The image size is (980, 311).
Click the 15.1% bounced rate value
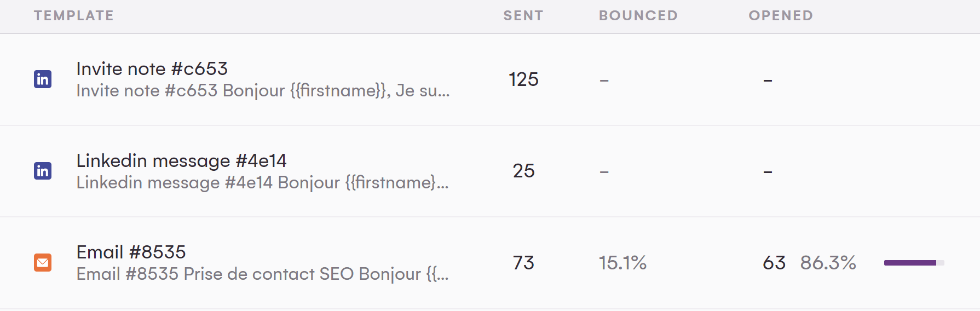[622, 263]
